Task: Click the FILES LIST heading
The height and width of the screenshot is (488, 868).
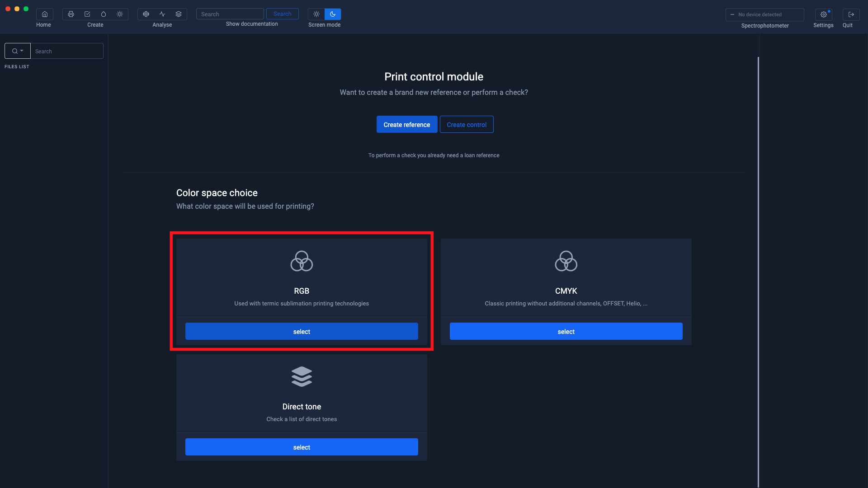Action: coord(17,66)
